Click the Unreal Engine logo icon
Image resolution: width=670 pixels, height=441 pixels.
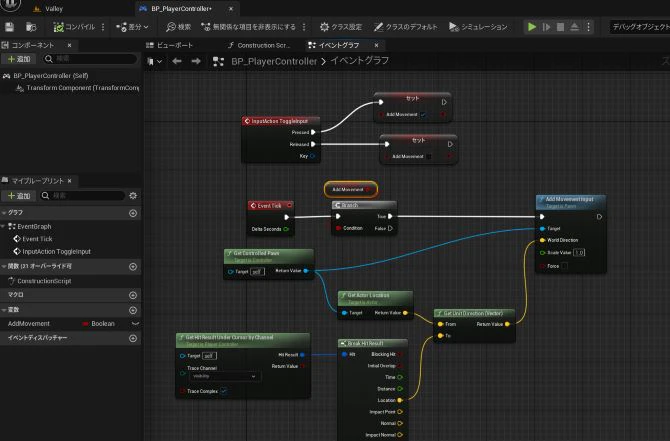11,5
